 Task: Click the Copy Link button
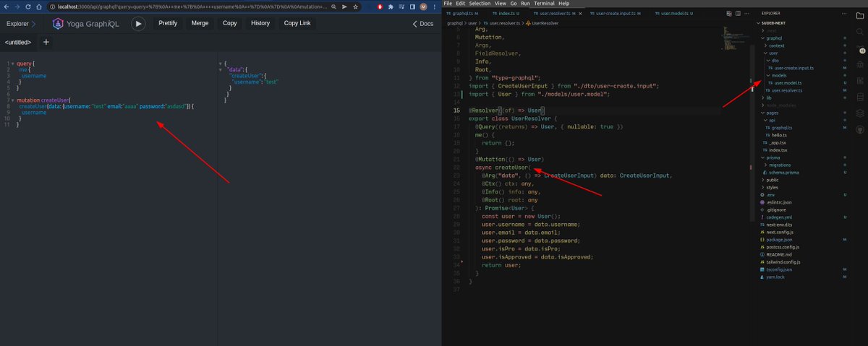click(x=297, y=23)
